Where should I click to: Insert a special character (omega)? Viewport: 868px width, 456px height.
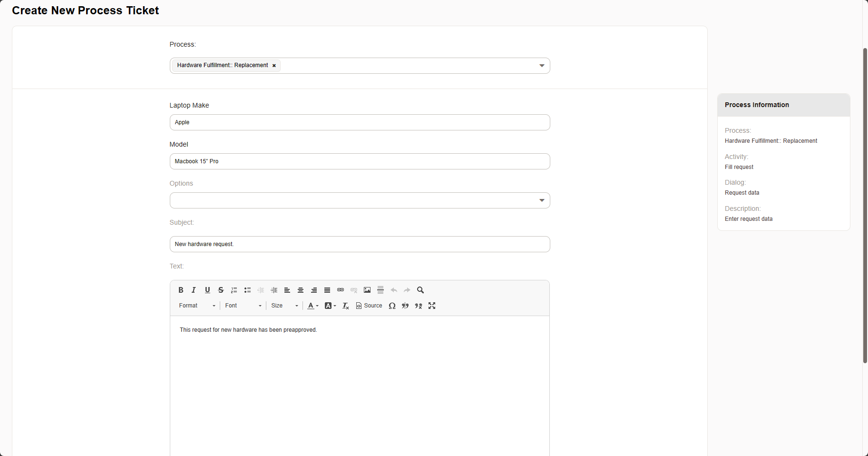click(x=392, y=306)
